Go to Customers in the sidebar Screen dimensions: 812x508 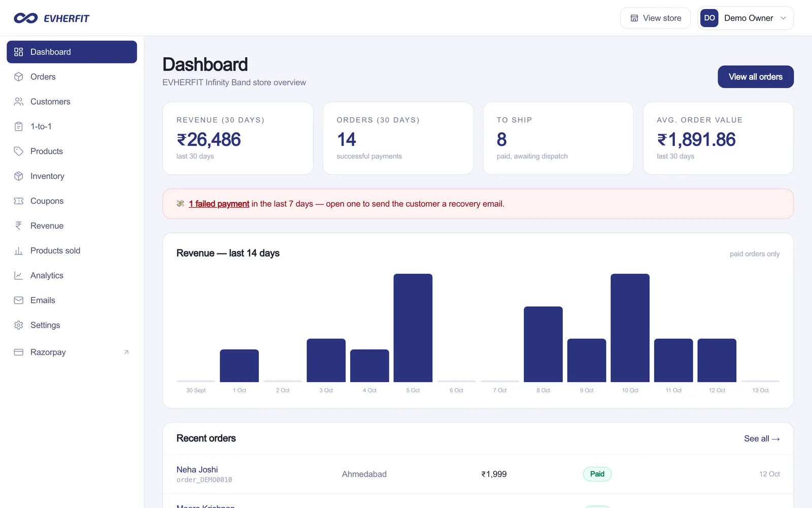coord(72,102)
